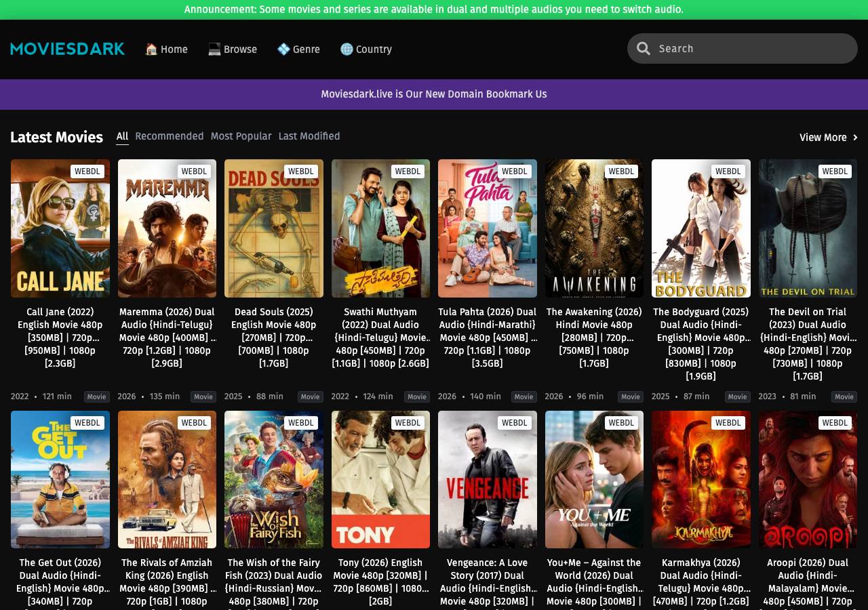The width and height of the screenshot is (868, 610).
Task: Open the Aroopi poster thumbnail
Action: point(808,479)
